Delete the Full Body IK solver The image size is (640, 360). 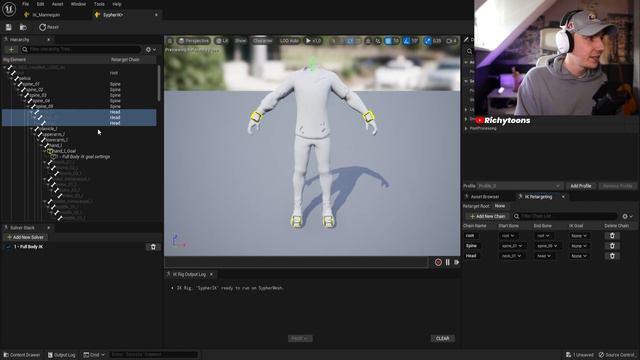pos(153,247)
